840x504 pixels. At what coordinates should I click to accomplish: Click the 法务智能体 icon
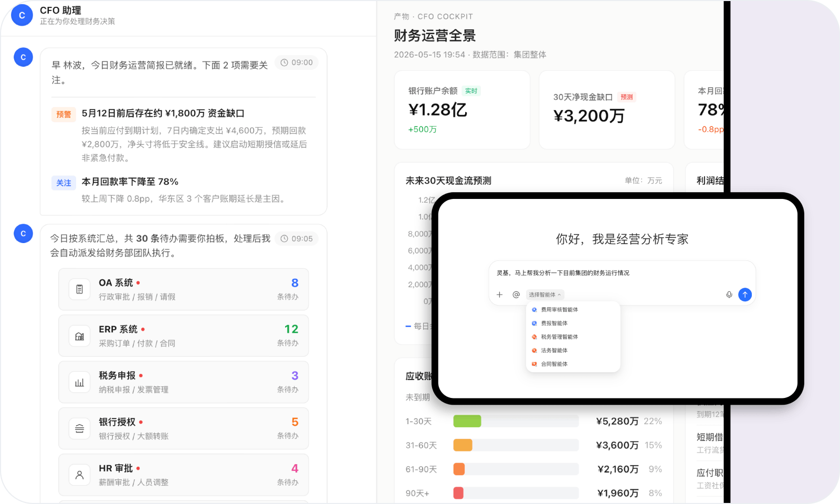(x=534, y=351)
